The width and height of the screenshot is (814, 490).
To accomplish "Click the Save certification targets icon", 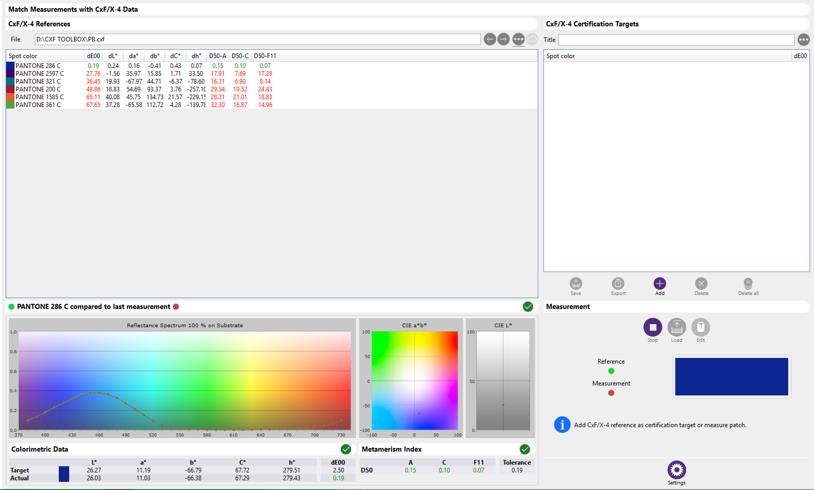I will point(576,284).
